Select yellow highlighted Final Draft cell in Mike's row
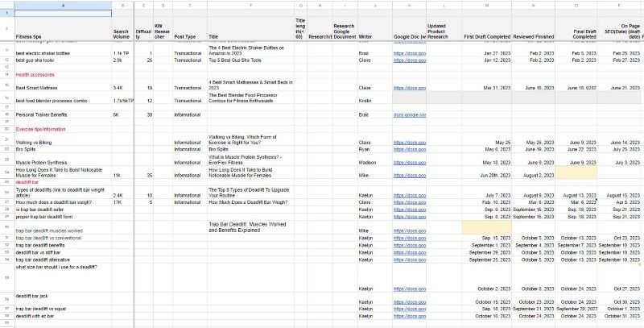Screen dimensions: 644x328 (576, 172)
